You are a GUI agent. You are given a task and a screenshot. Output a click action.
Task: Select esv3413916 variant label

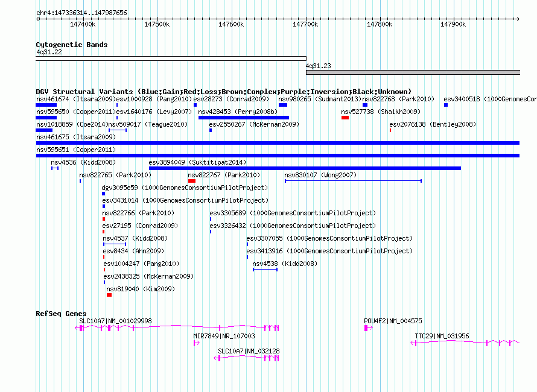click(329, 251)
